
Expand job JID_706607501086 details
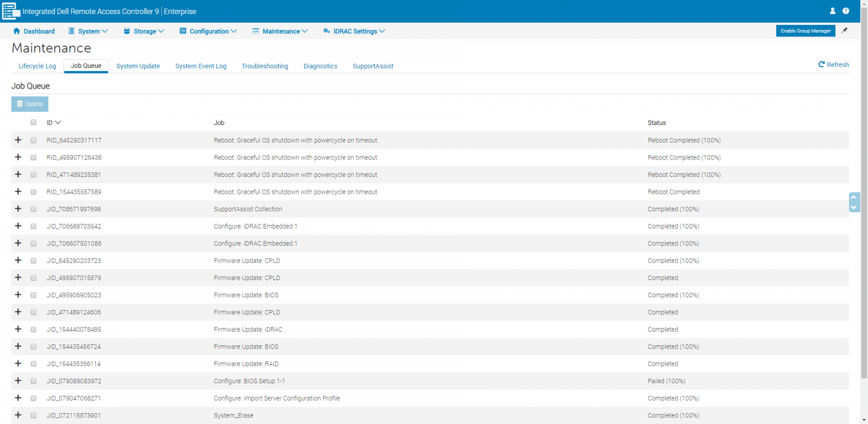click(18, 243)
